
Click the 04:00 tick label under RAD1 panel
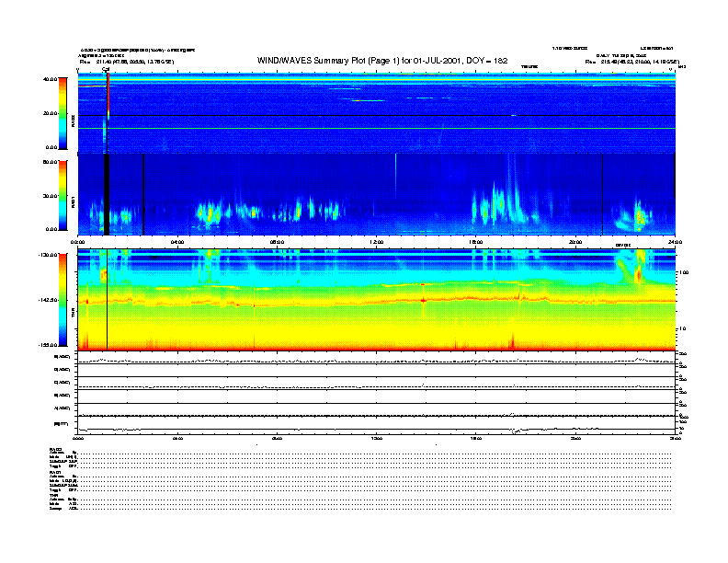point(177,242)
